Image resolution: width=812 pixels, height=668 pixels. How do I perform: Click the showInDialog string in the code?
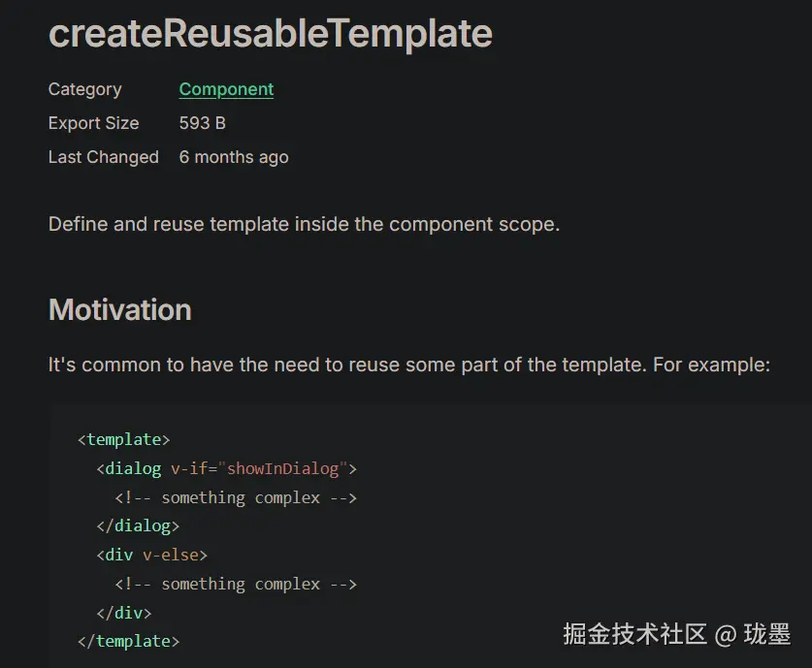point(283,468)
